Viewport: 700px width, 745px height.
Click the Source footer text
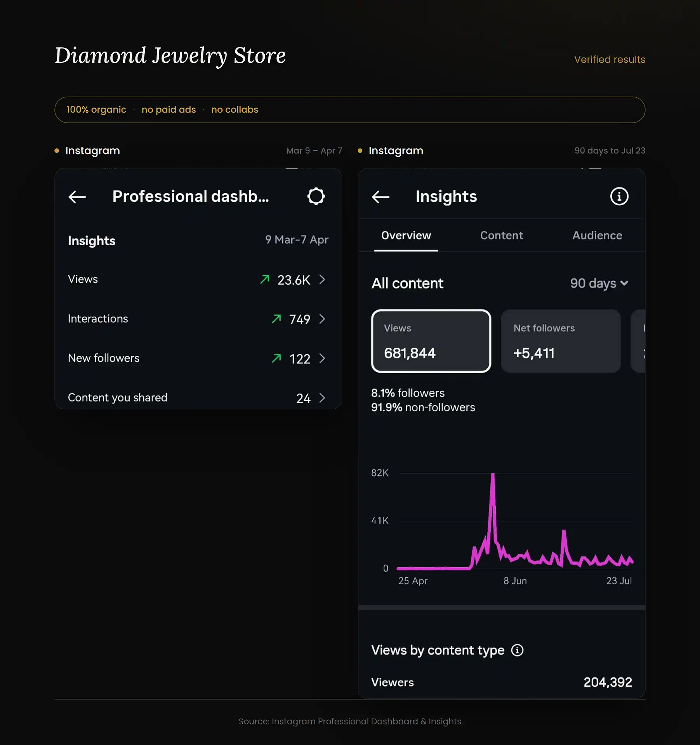pyautogui.click(x=350, y=721)
